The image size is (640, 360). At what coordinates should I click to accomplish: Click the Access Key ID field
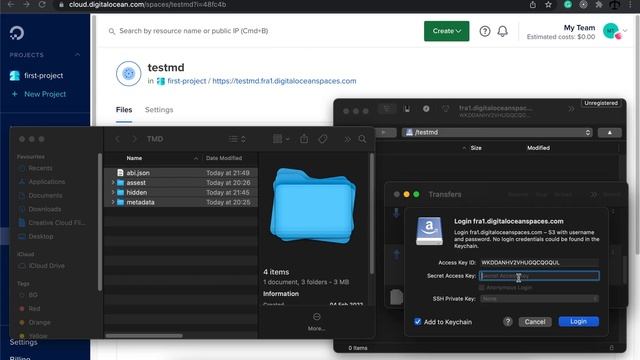tap(539, 263)
